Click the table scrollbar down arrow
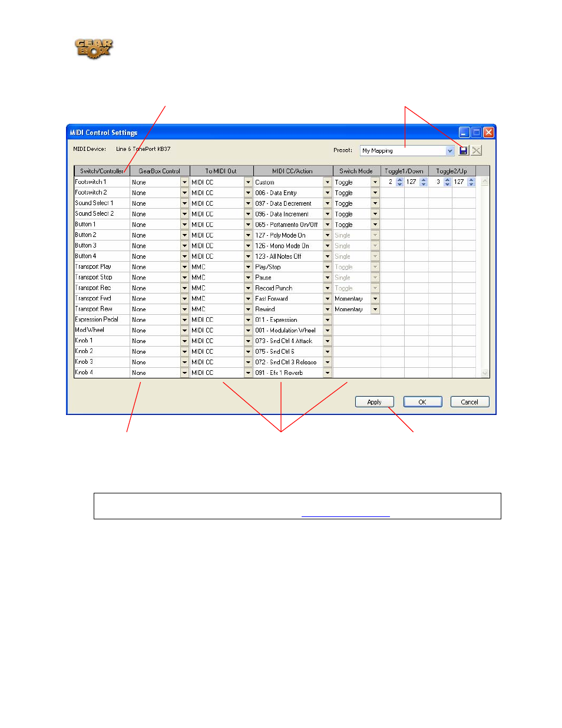 (485, 373)
